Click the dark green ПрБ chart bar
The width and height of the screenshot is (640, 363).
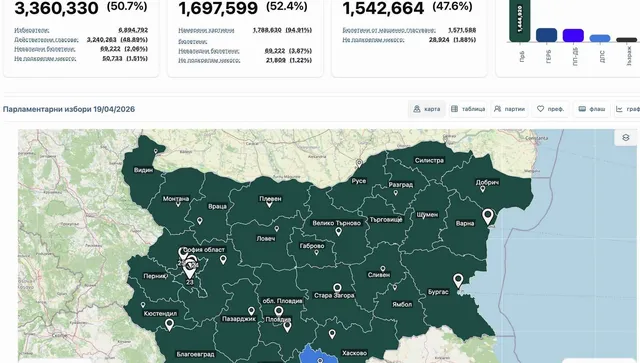520,20
